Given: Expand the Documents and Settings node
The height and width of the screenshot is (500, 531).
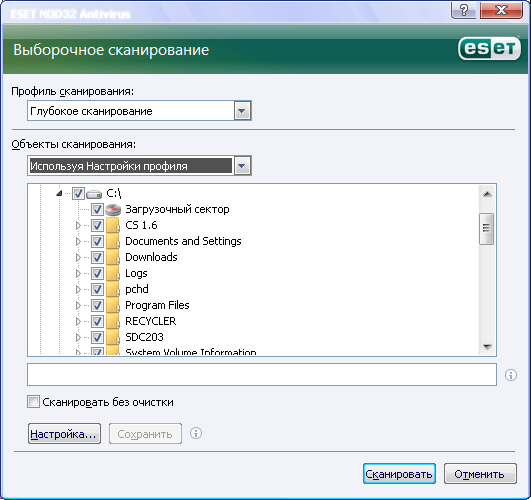Looking at the screenshot, I should 78,241.
